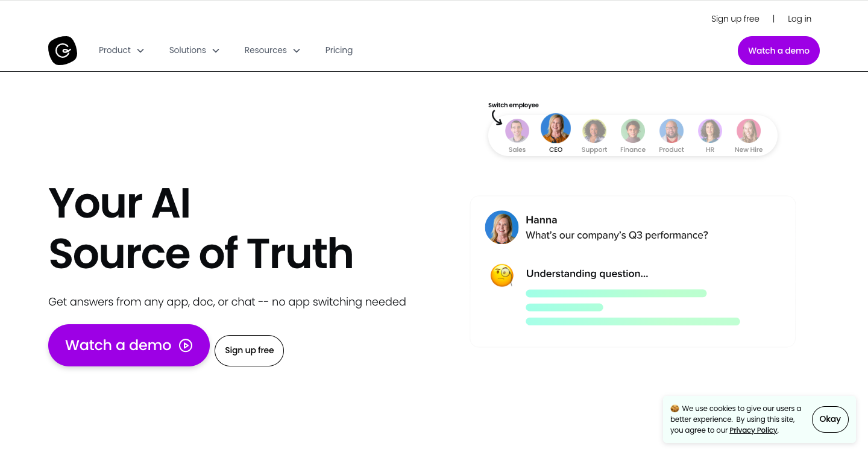The image size is (868, 455).
Task: Select the CEO employee avatar
Action: click(x=556, y=128)
